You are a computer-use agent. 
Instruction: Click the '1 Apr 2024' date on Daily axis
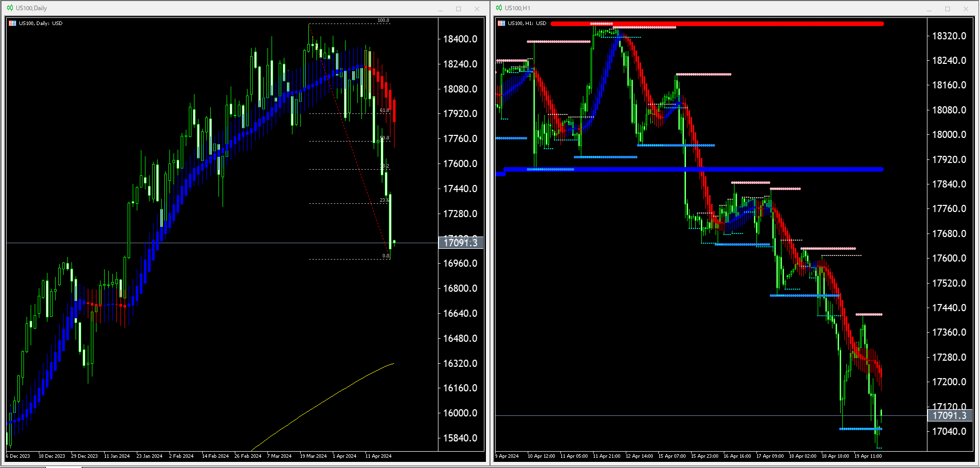(345, 456)
